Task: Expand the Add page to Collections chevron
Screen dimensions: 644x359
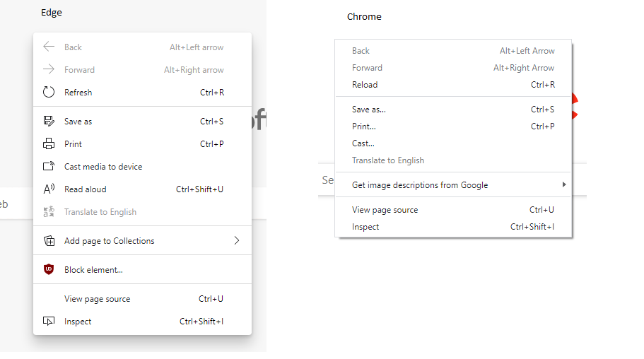Action: (x=237, y=241)
